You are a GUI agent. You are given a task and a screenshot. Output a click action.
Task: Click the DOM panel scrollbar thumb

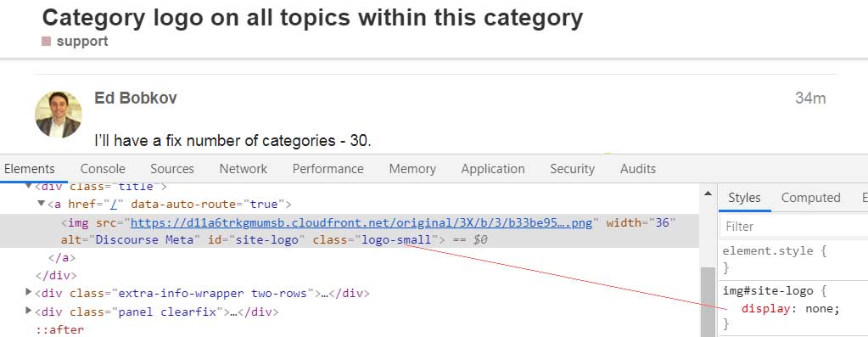click(x=708, y=301)
